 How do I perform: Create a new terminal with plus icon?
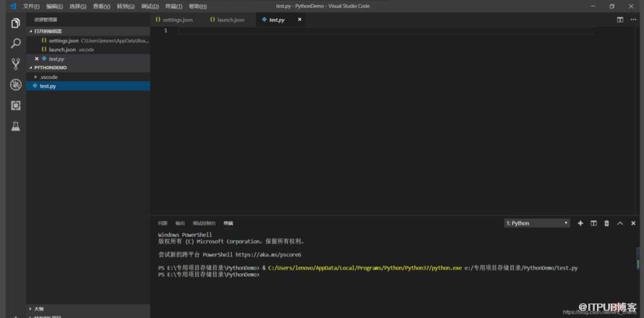pos(580,223)
